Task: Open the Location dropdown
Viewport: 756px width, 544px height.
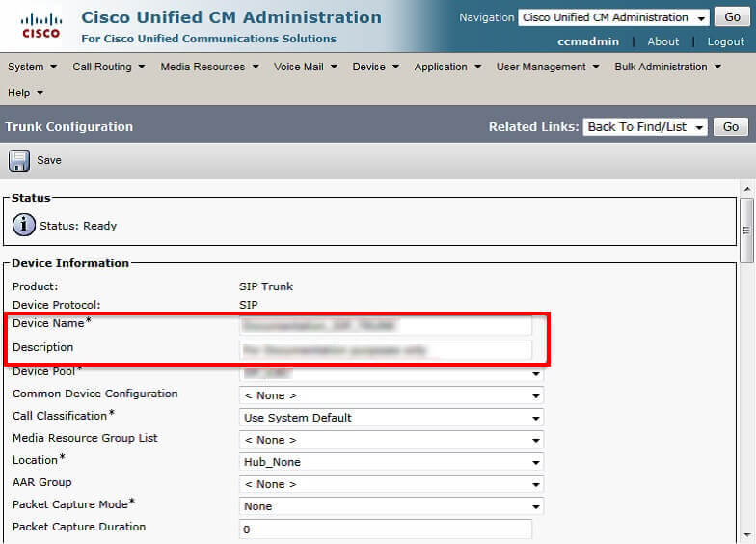Action: [391, 462]
